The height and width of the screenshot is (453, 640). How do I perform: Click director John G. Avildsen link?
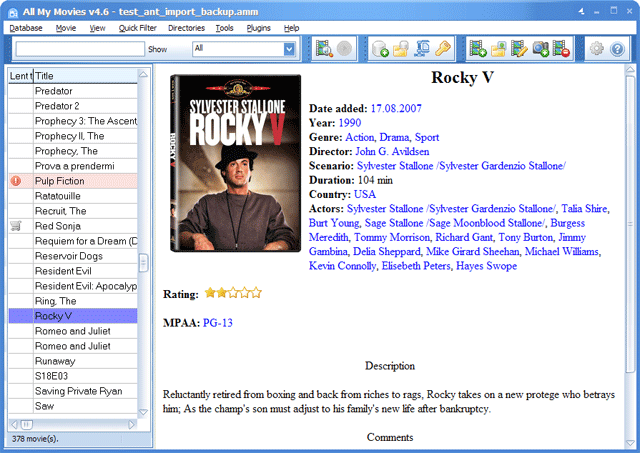click(x=392, y=151)
